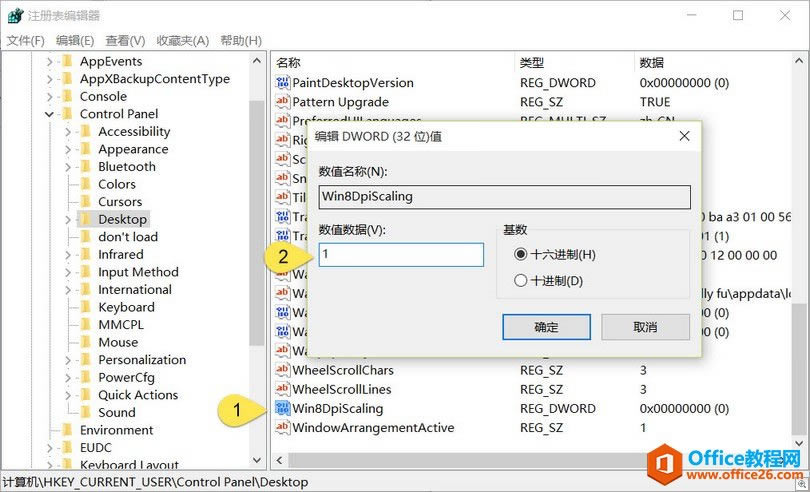Image resolution: width=810 pixels, height=492 pixels.
Task: Click values list horizontal scroll-left arrow
Action: pyautogui.click(x=279, y=460)
